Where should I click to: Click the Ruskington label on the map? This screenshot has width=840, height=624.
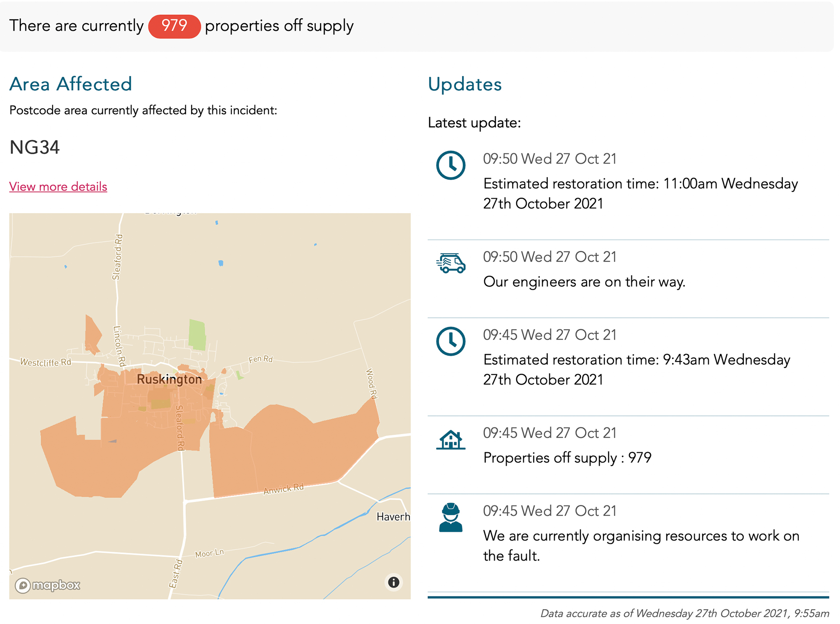click(x=169, y=379)
